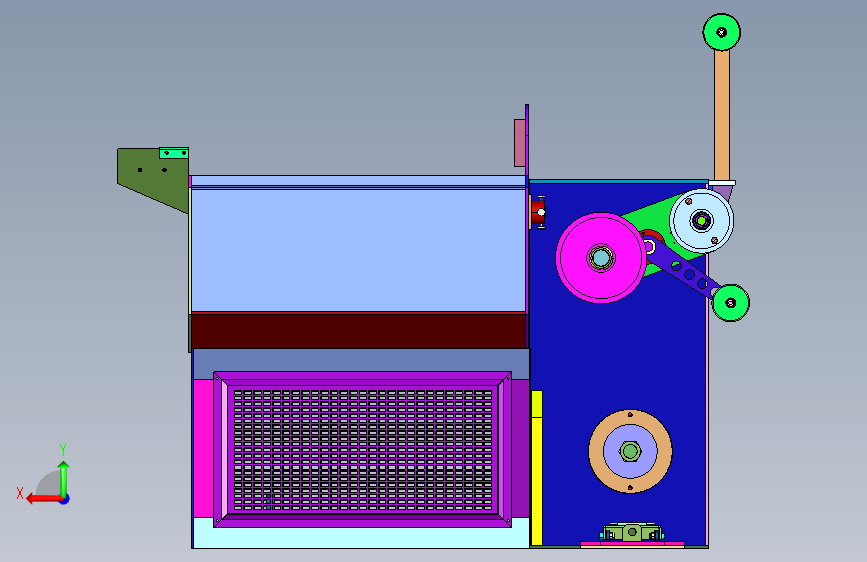867x562 pixels.
Task: Select the yellow vertical bar
Action: pyautogui.click(x=537, y=468)
